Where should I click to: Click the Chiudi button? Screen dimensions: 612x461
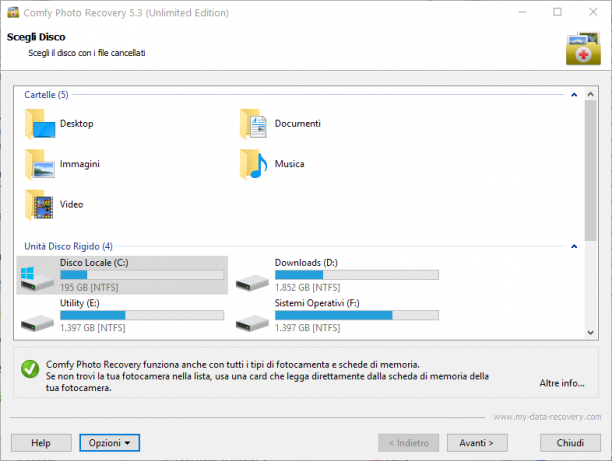coord(570,443)
